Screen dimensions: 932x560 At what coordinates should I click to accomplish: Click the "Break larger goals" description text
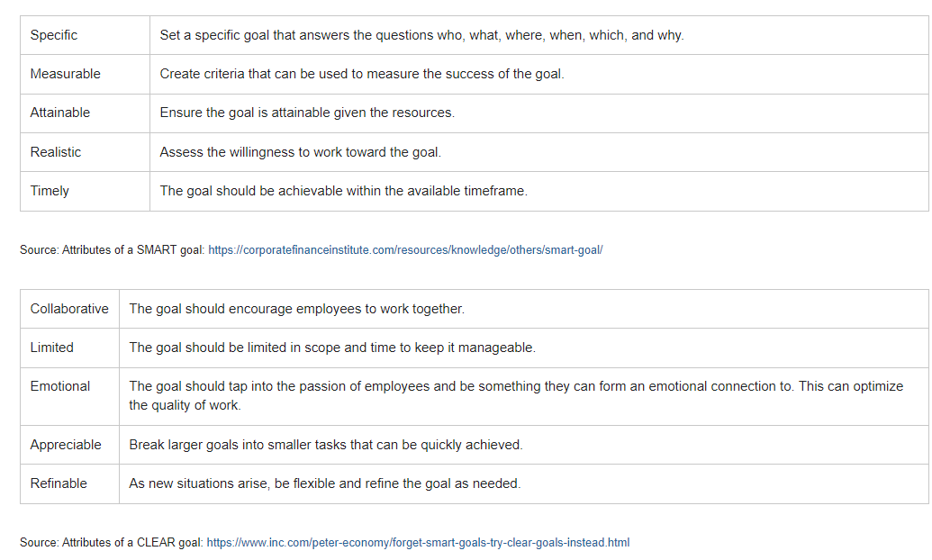point(325,445)
